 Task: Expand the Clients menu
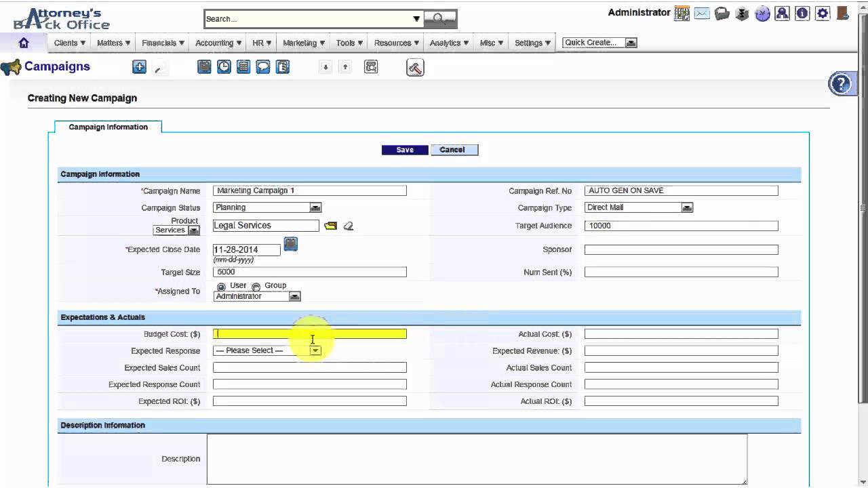70,43
